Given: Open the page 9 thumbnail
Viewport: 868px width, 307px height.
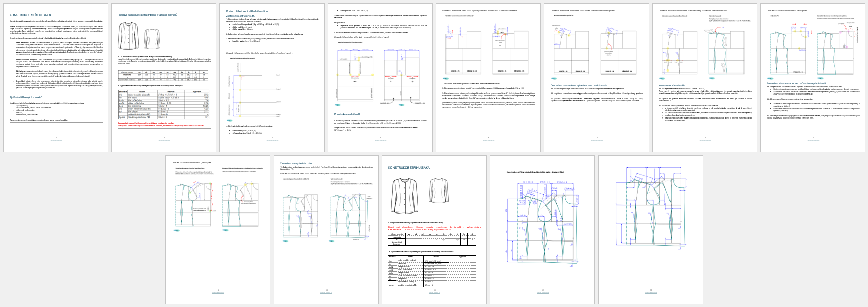Looking at the screenshot, I should coord(218,231).
